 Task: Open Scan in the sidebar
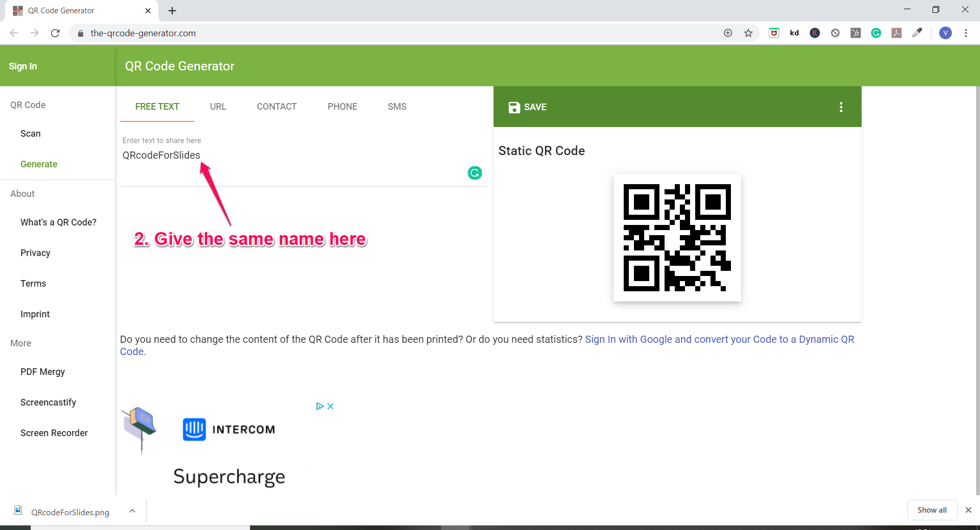point(31,134)
